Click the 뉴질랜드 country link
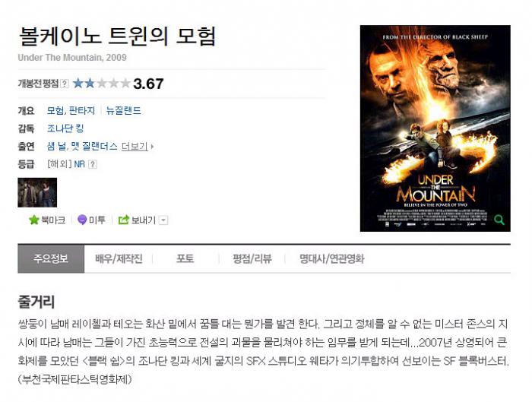 click(123, 110)
